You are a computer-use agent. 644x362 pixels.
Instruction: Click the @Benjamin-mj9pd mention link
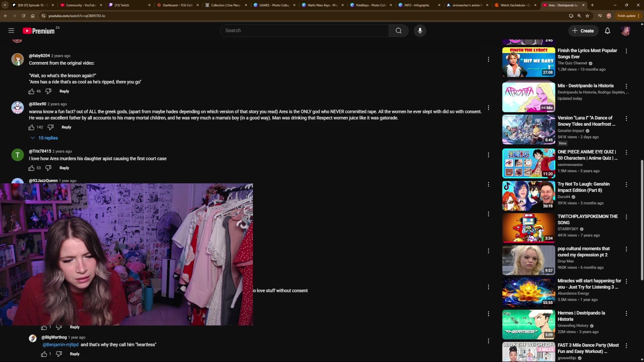click(x=60, y=344)
